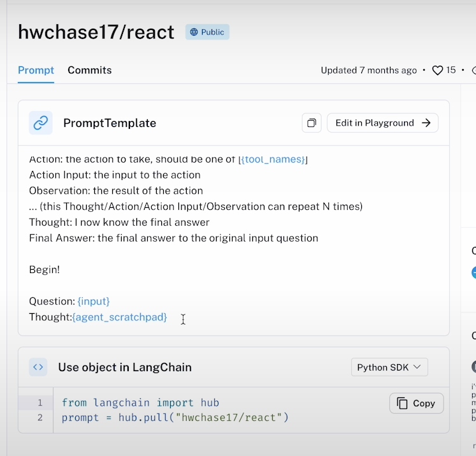
Task: Open the Prompt tab
Action: click(36, 71)
